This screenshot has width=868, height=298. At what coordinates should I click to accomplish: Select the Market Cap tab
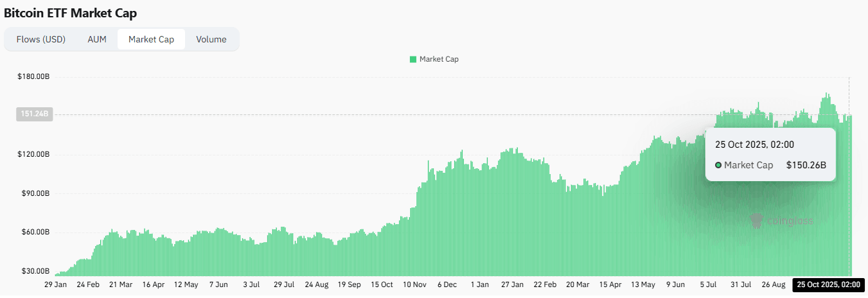point(151,39)
